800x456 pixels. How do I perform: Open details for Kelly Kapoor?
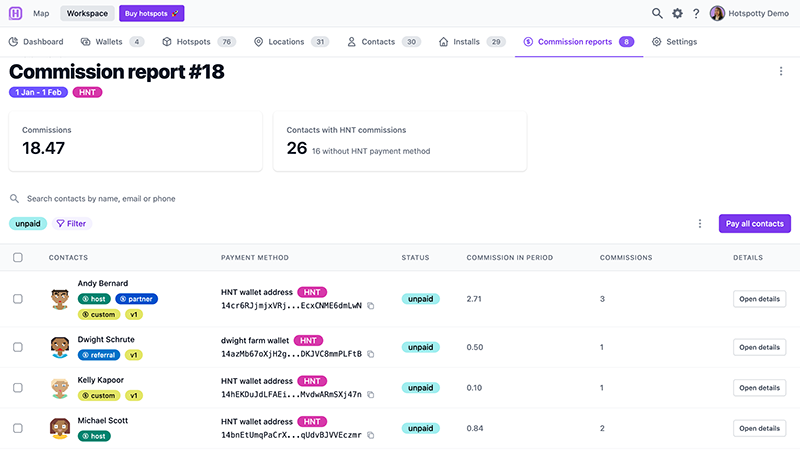759,388
